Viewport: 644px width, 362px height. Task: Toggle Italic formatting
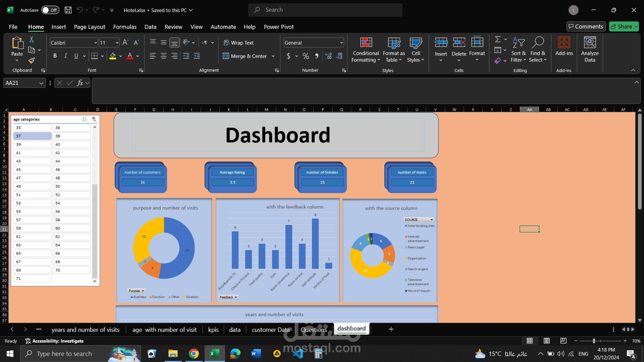66,56
